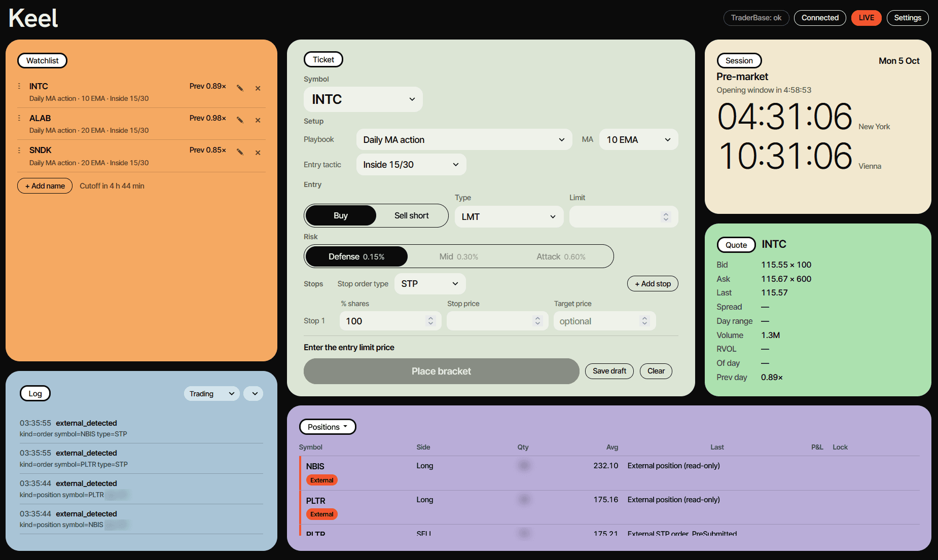Click the Place bracket button

coord(441,371)
